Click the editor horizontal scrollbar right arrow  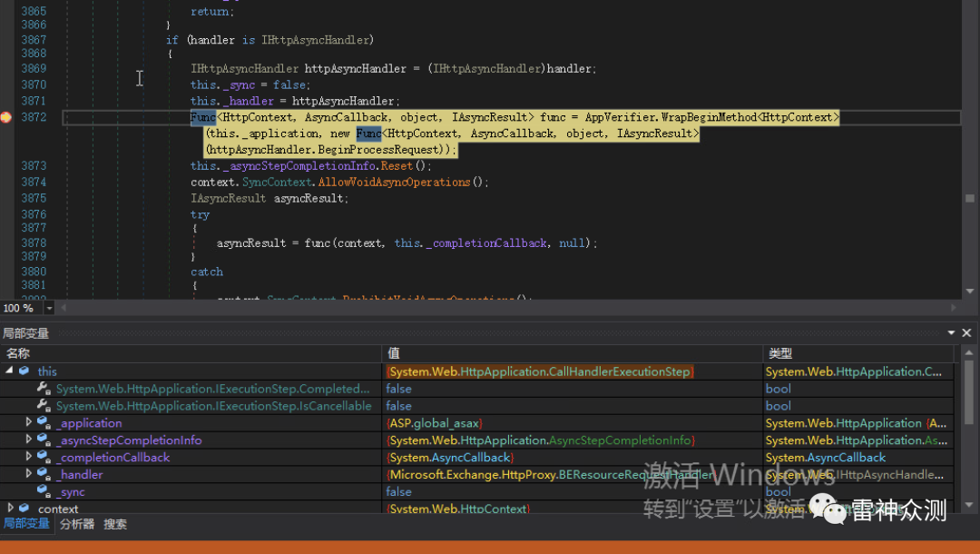(x=953, y=308)
